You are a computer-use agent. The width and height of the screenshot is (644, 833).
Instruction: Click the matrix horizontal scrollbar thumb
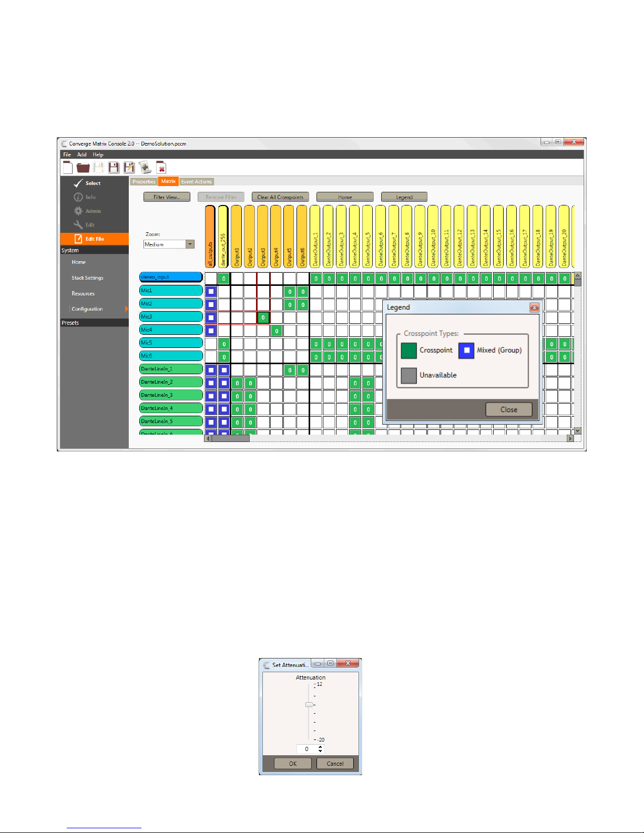tap(230, 438)
